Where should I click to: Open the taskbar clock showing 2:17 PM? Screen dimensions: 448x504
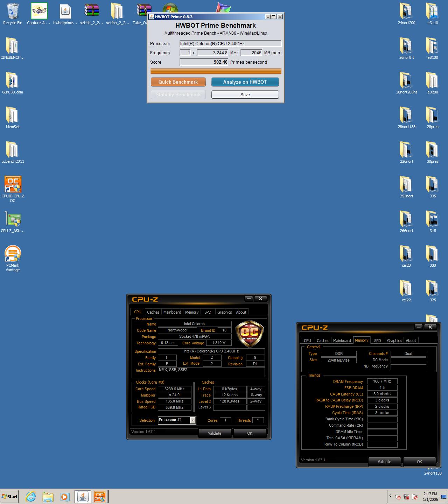tap(430, 497)
